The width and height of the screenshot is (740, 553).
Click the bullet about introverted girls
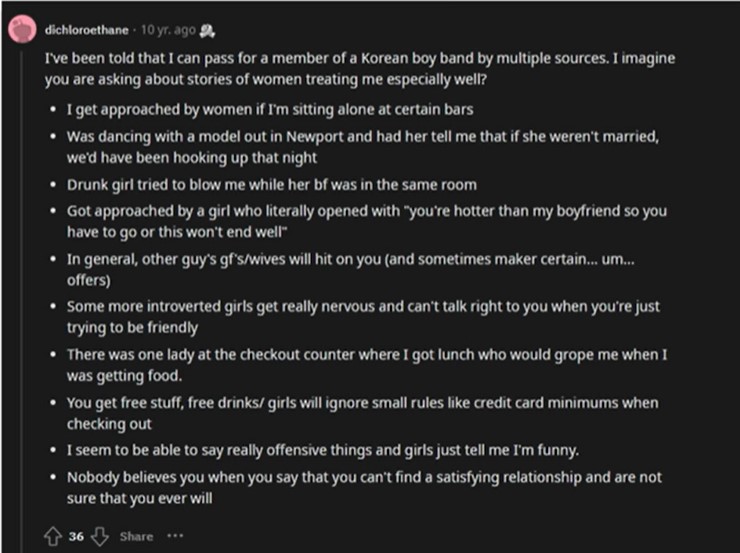(x=362, y=316)
